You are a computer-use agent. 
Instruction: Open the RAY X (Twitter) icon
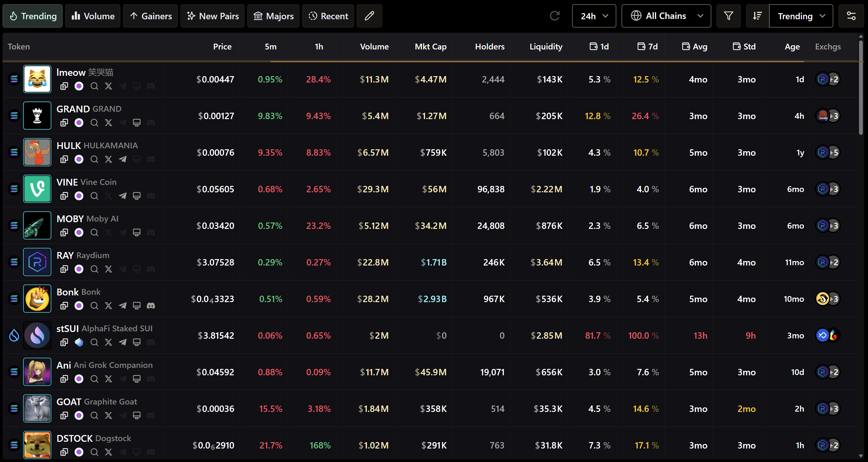108,269
